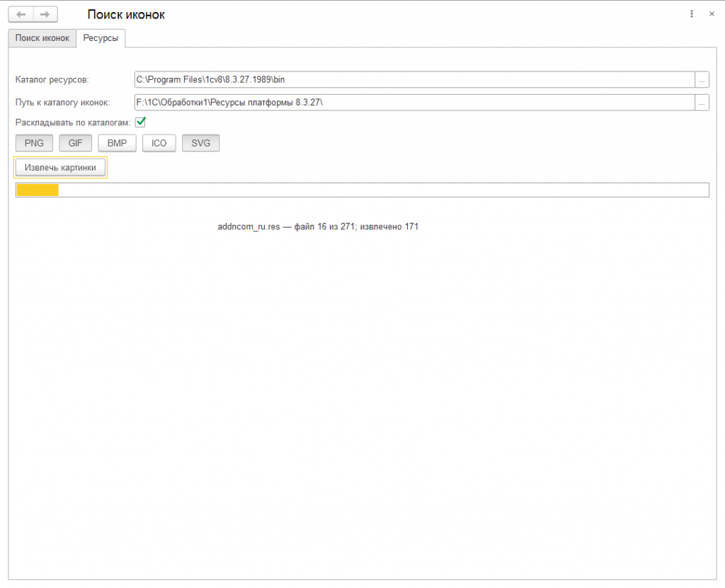Browse for Каталог ресурсов folder

coord(702,79)
